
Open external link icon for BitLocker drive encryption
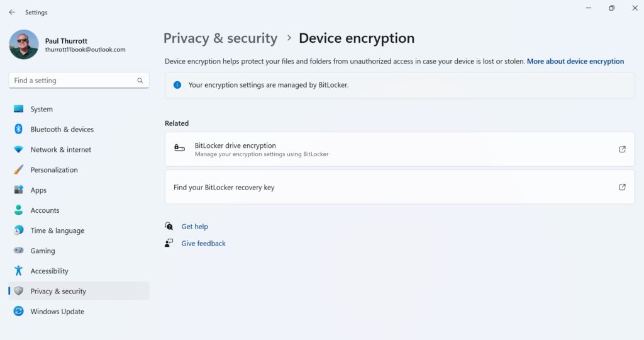(622, 149)
